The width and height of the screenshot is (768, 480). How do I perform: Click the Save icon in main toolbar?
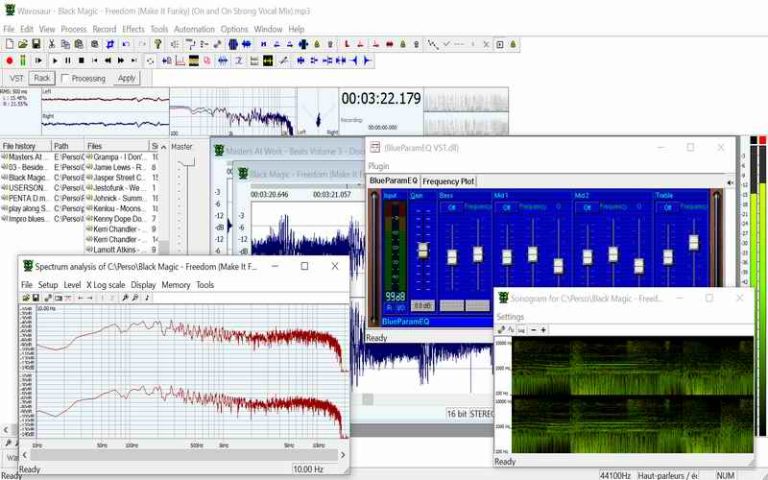coord(36,44)
